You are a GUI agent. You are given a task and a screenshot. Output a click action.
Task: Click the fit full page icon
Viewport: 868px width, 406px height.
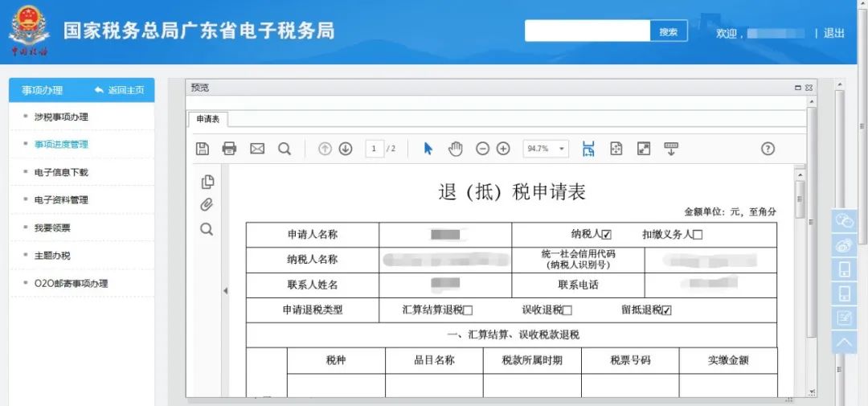pos(616,149)
